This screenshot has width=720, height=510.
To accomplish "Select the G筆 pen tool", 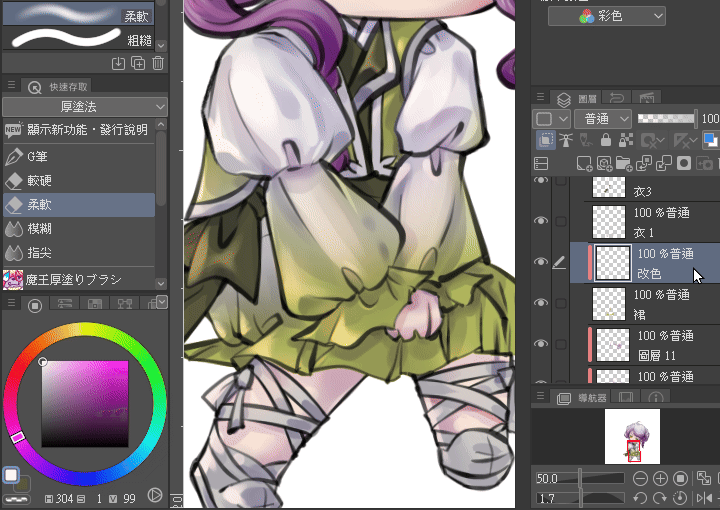I will 79,157.
